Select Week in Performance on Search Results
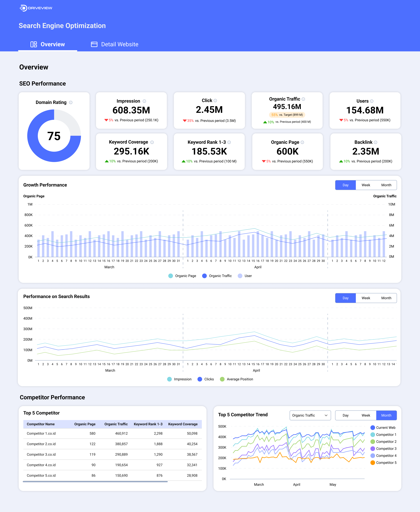Screen dimensions: 420x512 pos(366,298)
